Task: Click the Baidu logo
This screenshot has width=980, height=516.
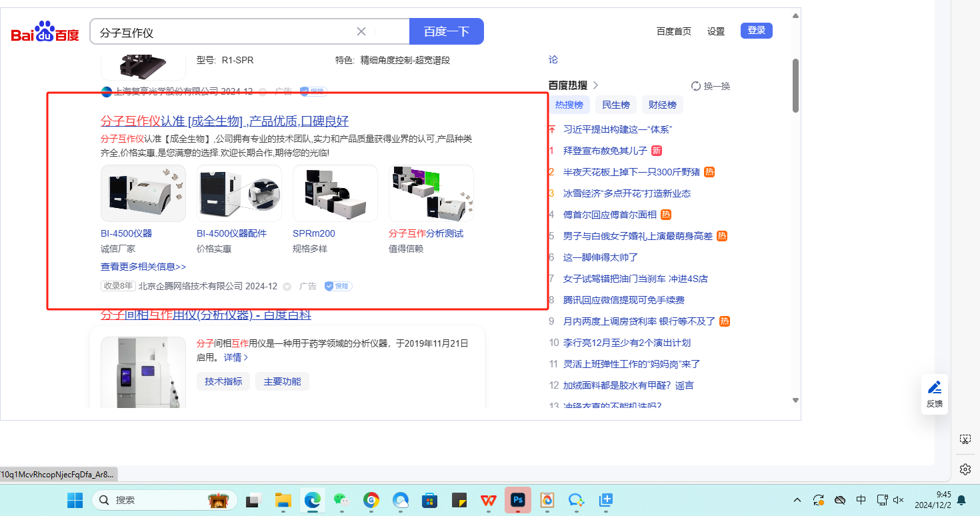Action: tap(45, 31)
